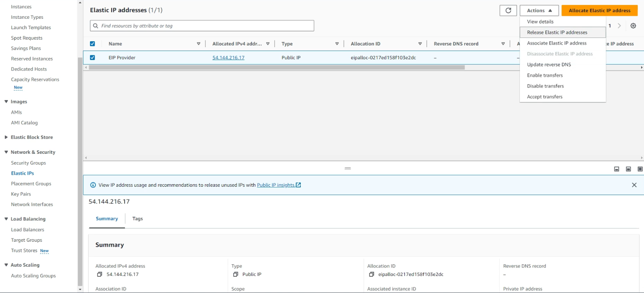
Task: Copy the Allocated IPv4 address in Summary
Action: pyautogui.click(x=100, y=274)
